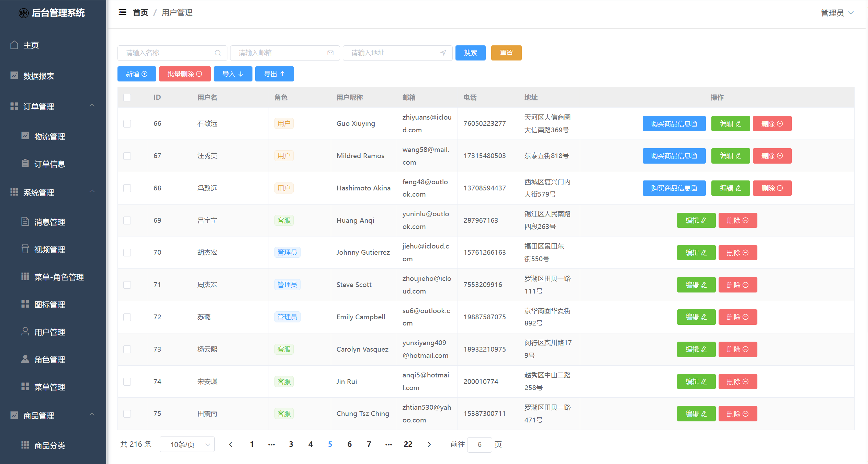868x464 pixels.
Task: Check the row checkbox for ID 66
Action: tap(127, 124)
